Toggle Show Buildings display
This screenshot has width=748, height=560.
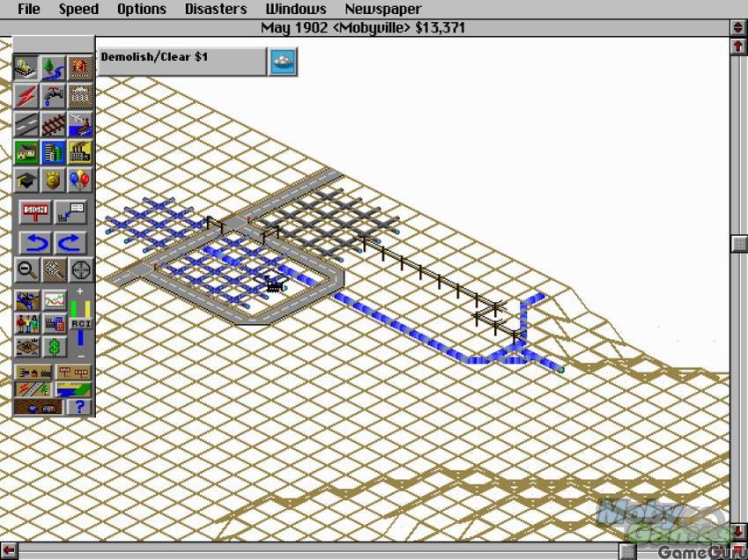(33, 372)
